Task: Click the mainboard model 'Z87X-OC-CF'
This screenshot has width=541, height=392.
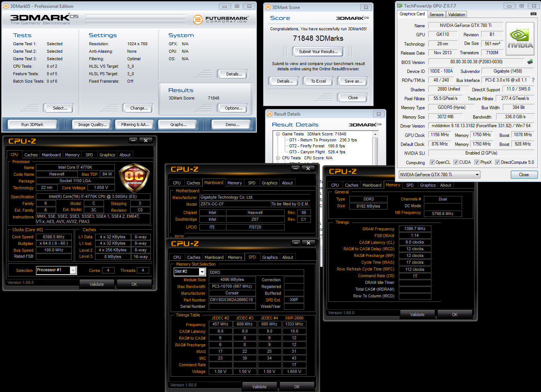Action: point(235,204)
